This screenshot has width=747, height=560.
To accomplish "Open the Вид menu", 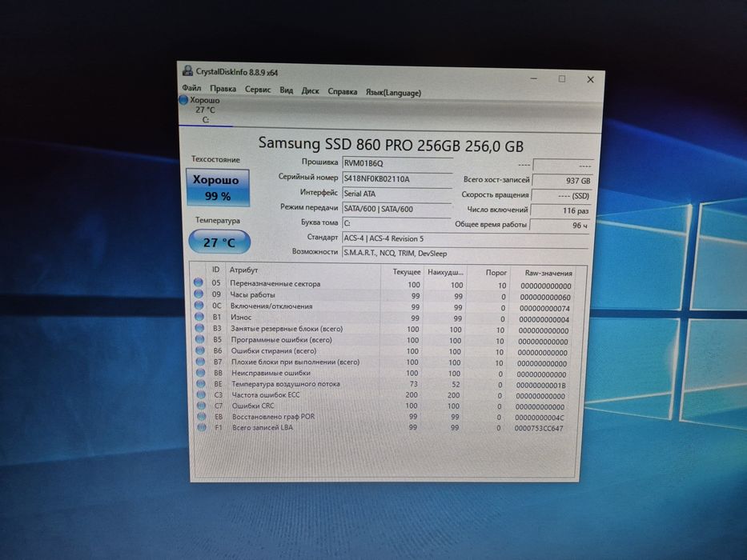I will tap(287, 90).
